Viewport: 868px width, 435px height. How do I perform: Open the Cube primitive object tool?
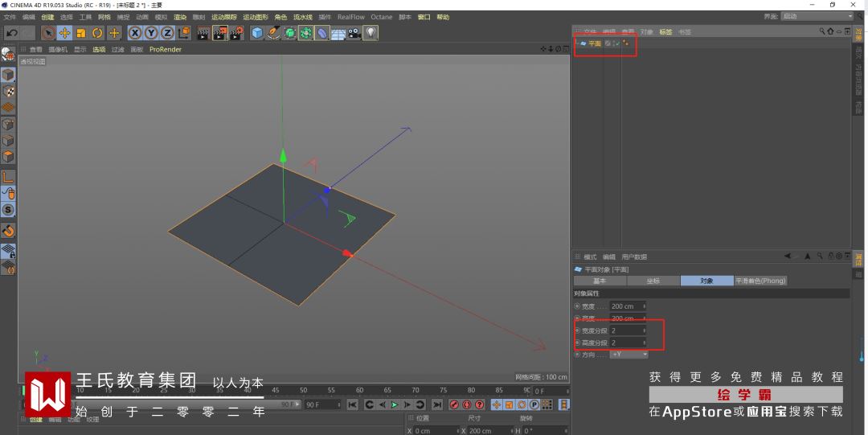257,33
